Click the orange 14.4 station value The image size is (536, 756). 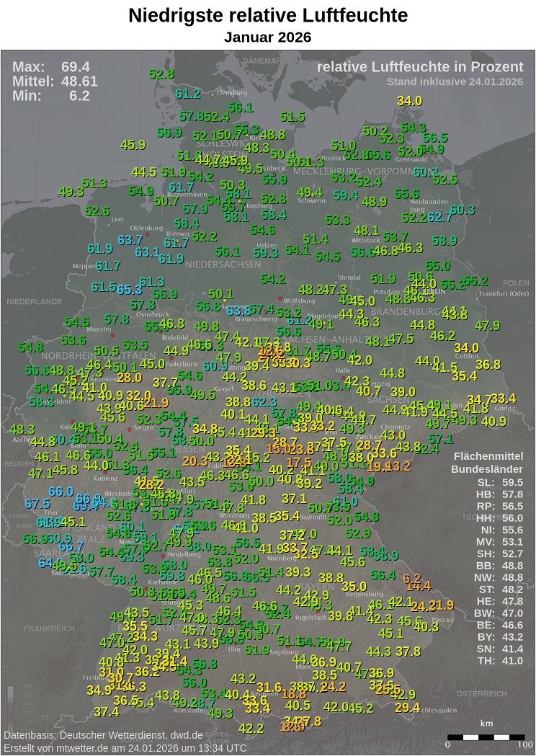pos(418,587)
